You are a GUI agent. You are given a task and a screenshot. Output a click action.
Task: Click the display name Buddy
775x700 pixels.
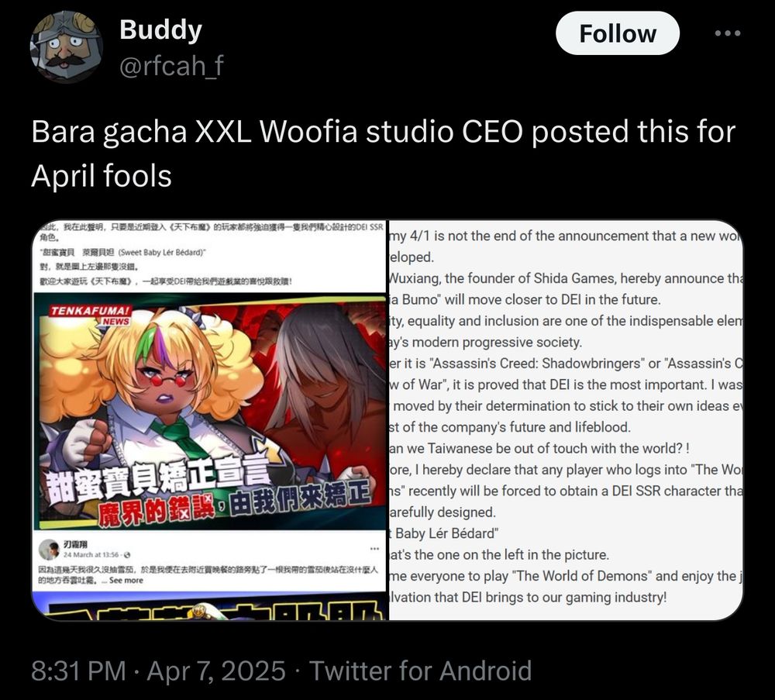pyautogui.click(x=160, y=29)
